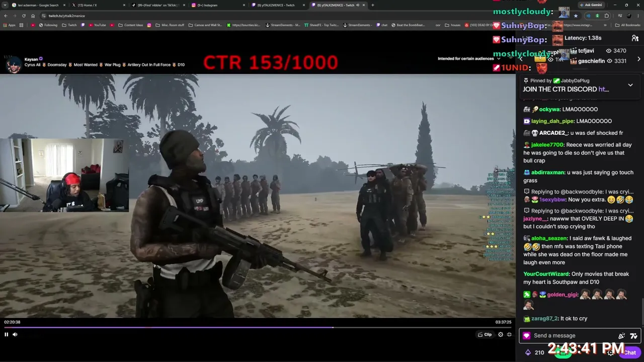
Task: Open the Apps bookmarks shortcut
Action: point(10,25)
